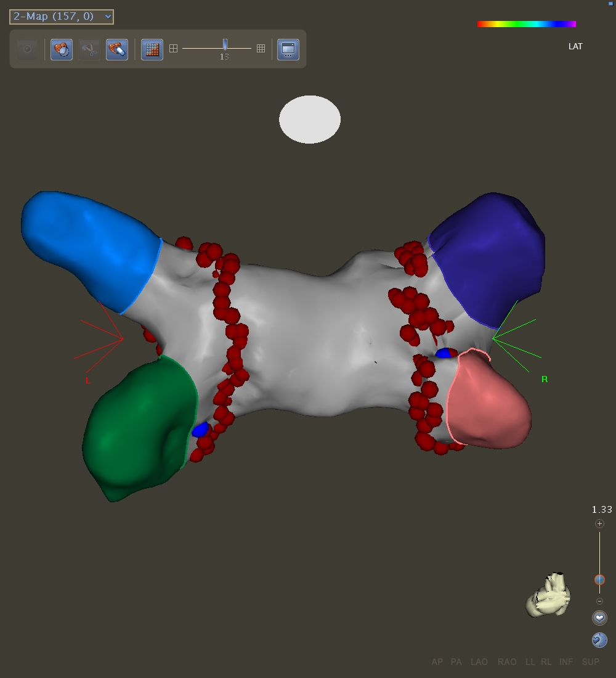
Task: Click the plus zoom-in button
Action: pyautogui.click(x=599, y=524)
